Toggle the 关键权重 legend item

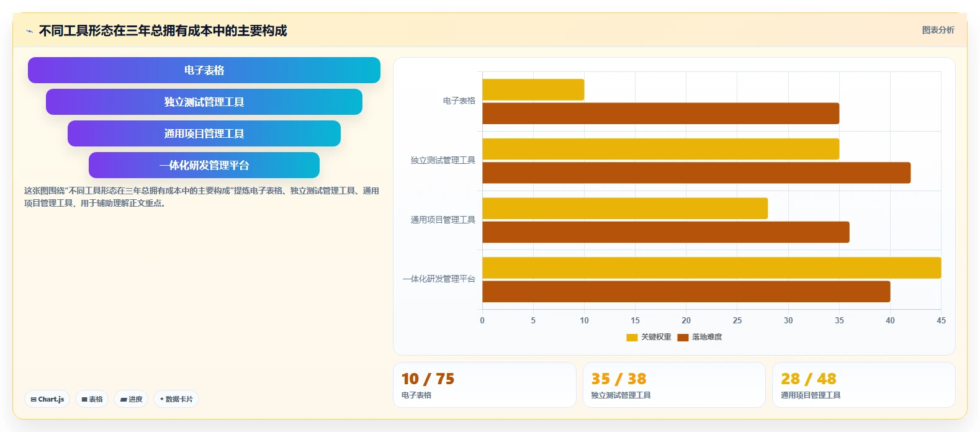(x=649, y=337)
